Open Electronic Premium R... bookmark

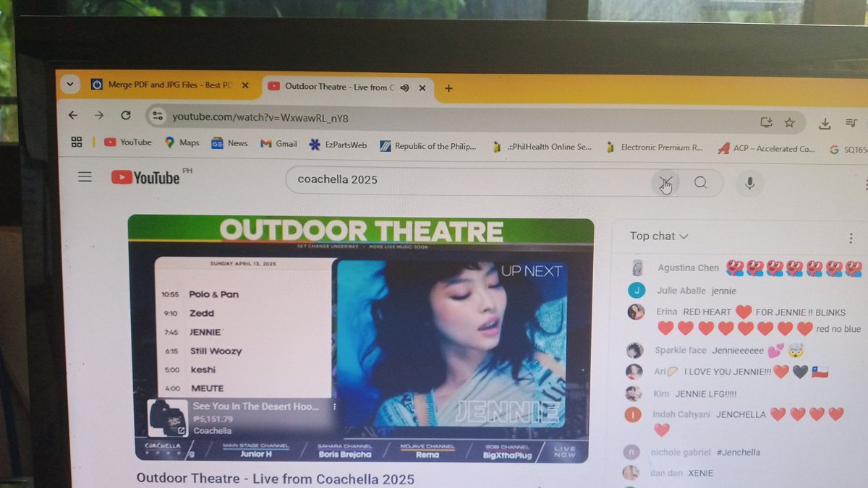point(655,147)
